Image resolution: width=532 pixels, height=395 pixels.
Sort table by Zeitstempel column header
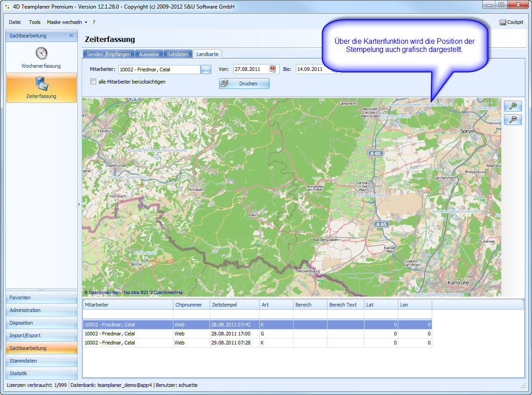(234, 305)
